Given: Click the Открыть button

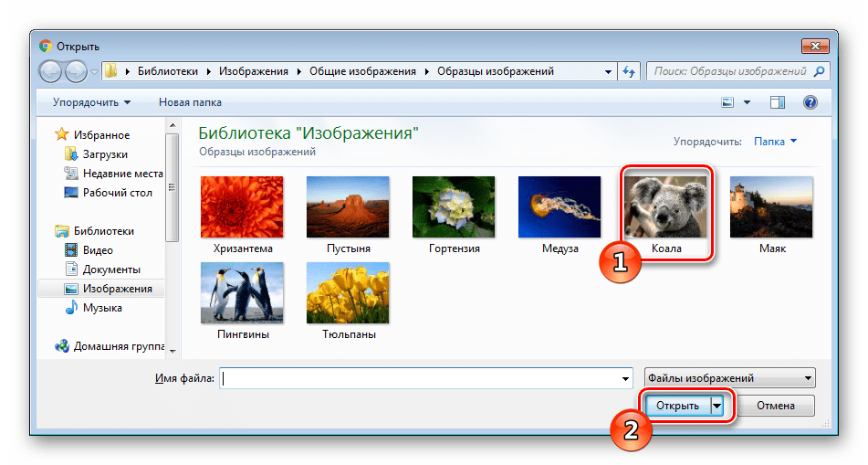Looking at the screenshot, I should [x=677, y=406].
